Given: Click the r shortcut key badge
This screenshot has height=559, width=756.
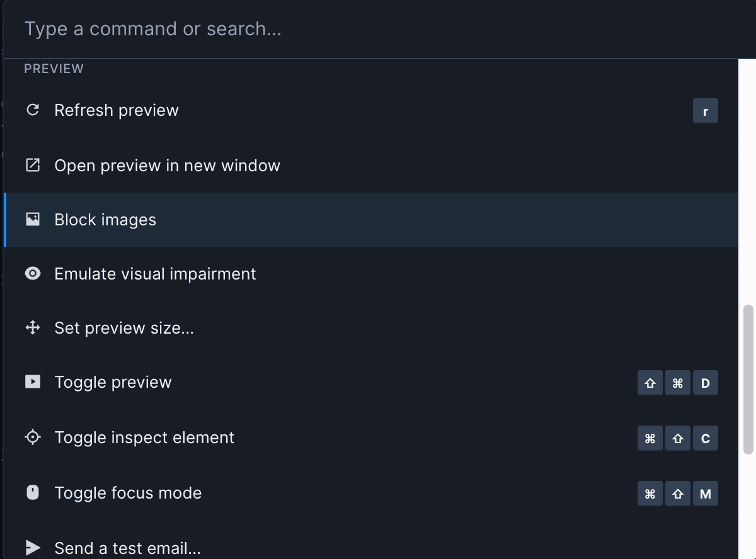Looking at the screenshot, I should (706, 110).
